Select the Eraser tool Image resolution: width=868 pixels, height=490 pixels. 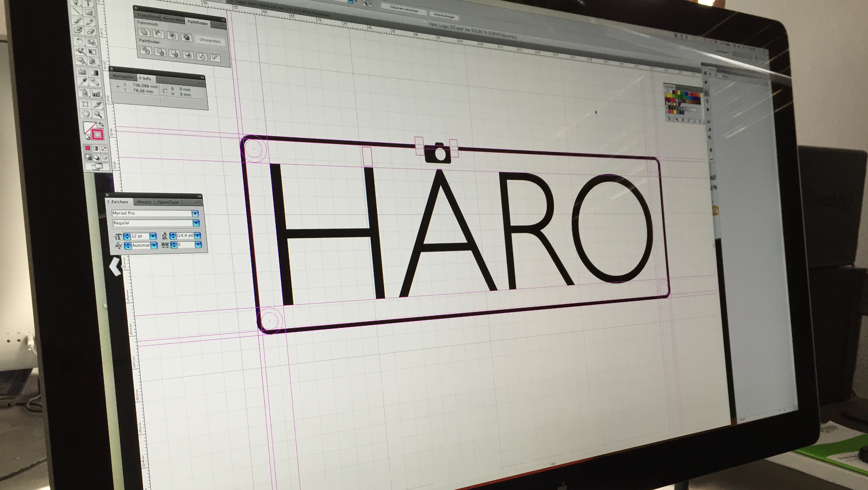(91, 31)
